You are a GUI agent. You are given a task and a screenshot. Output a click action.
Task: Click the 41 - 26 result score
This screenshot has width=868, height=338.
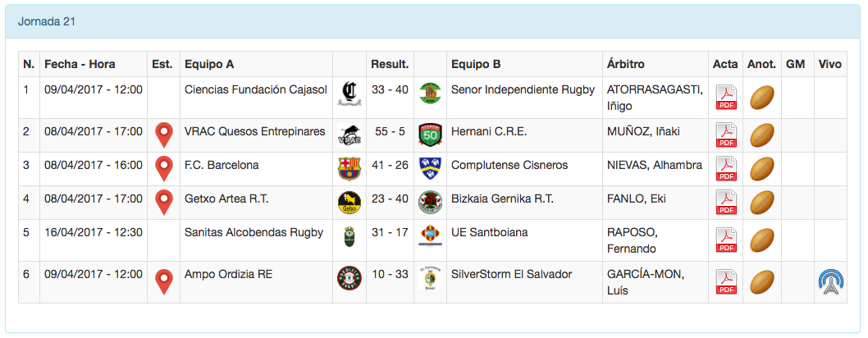point(390,165)
